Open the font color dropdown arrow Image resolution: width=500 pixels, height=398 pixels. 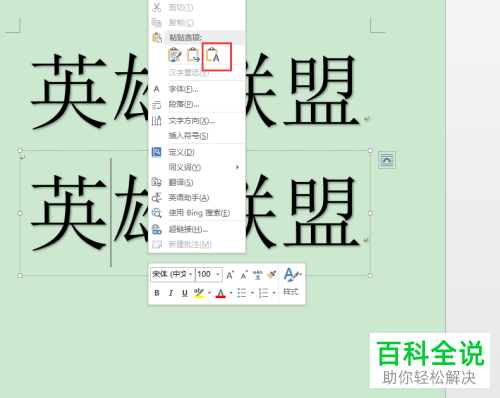(x=231, y=293)
